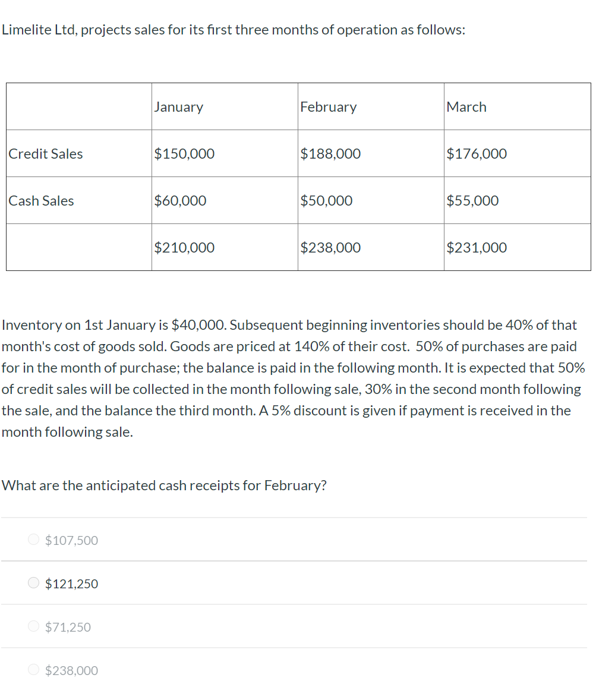Click the January column header
The height and width of the screenshot is (700, 596).
178,106
